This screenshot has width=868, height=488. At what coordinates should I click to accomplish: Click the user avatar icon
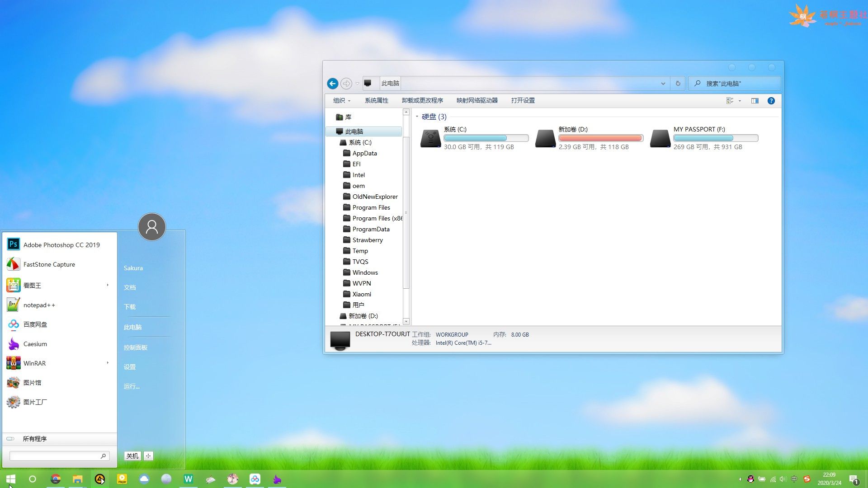click(x=152, y=227)
